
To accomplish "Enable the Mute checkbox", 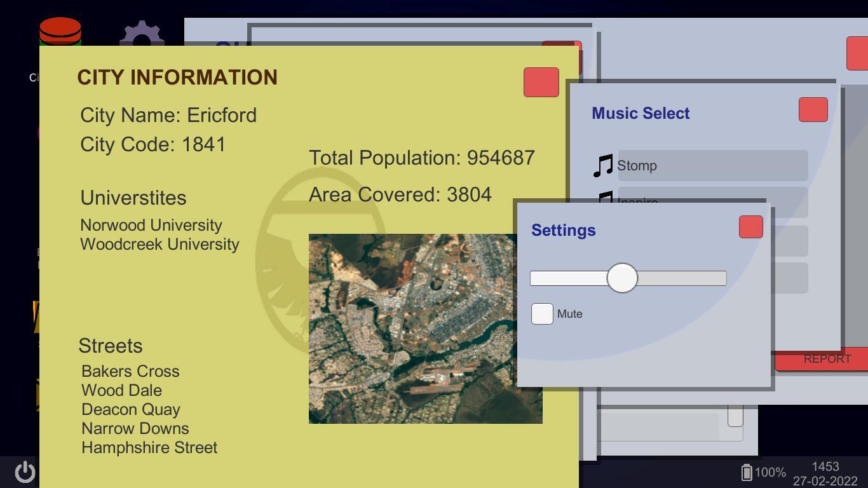I will 542,314.
